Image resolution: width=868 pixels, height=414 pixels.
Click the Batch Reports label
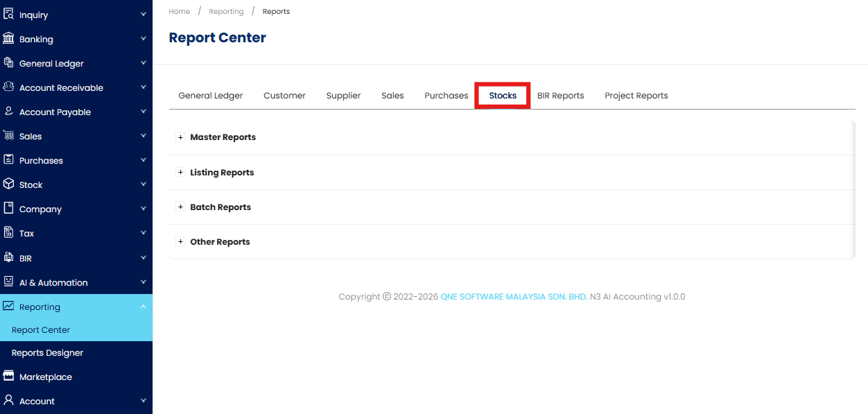(220, 207)
